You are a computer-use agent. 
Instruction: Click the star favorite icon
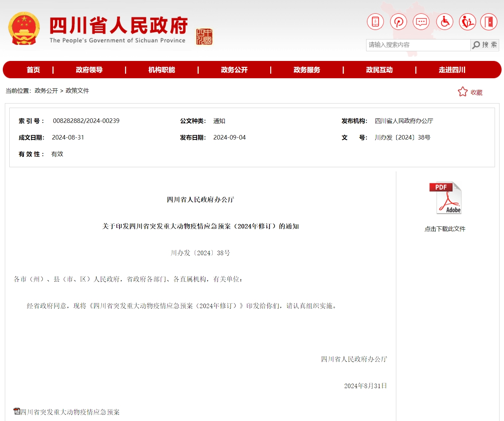[463, 92]
